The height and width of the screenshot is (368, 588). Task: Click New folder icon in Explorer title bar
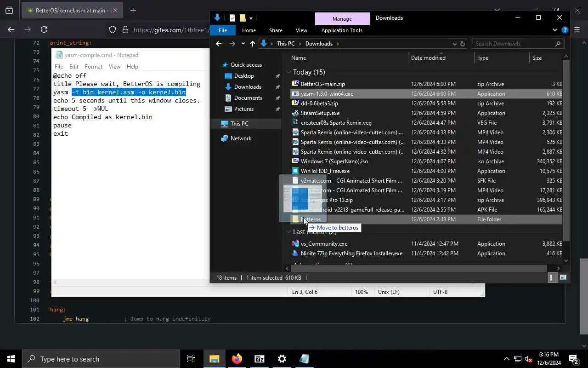[243, 18]
